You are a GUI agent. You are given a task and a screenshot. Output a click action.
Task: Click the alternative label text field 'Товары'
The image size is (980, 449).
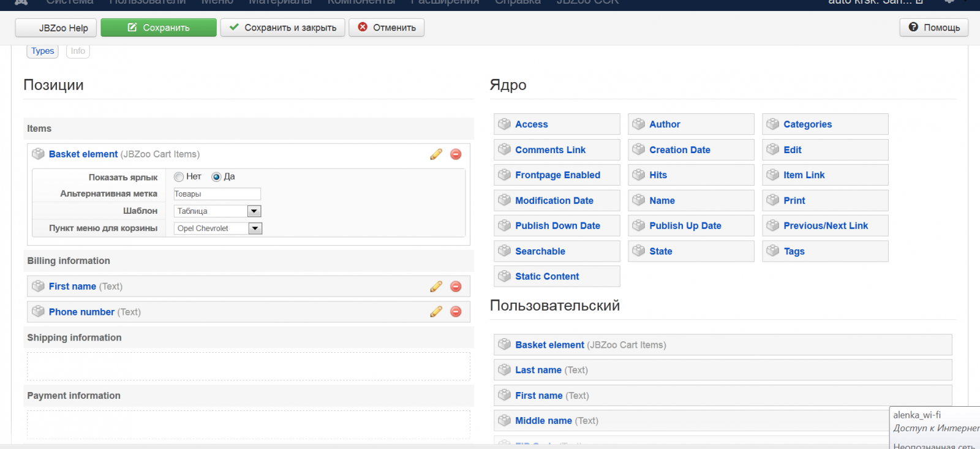217,194
